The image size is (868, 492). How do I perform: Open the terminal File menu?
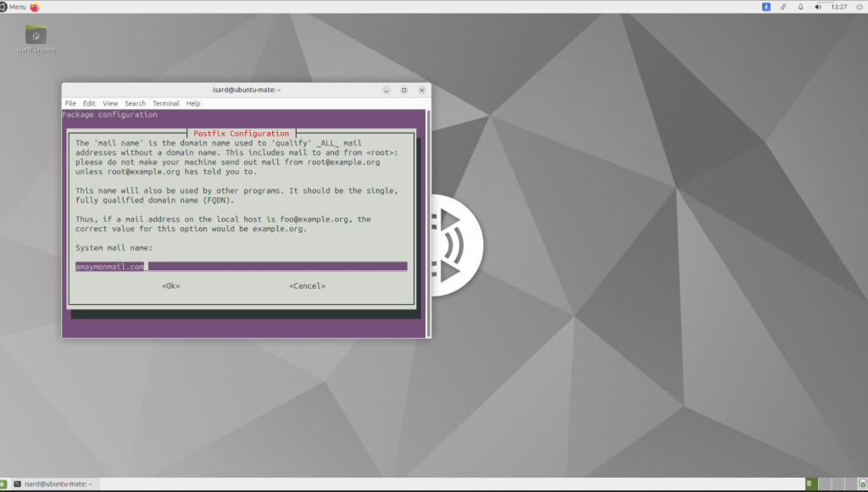click(x=70, y=103)
